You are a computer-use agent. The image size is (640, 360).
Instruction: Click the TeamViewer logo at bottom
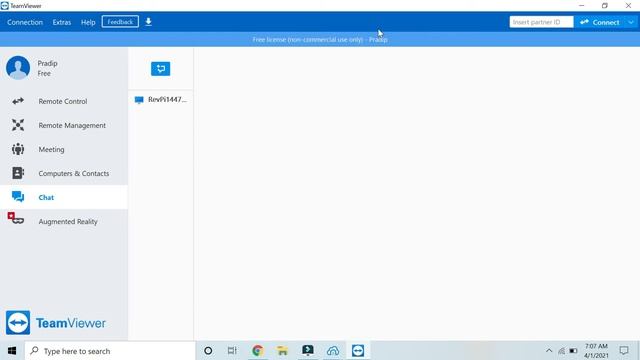[x=56, y=323]
